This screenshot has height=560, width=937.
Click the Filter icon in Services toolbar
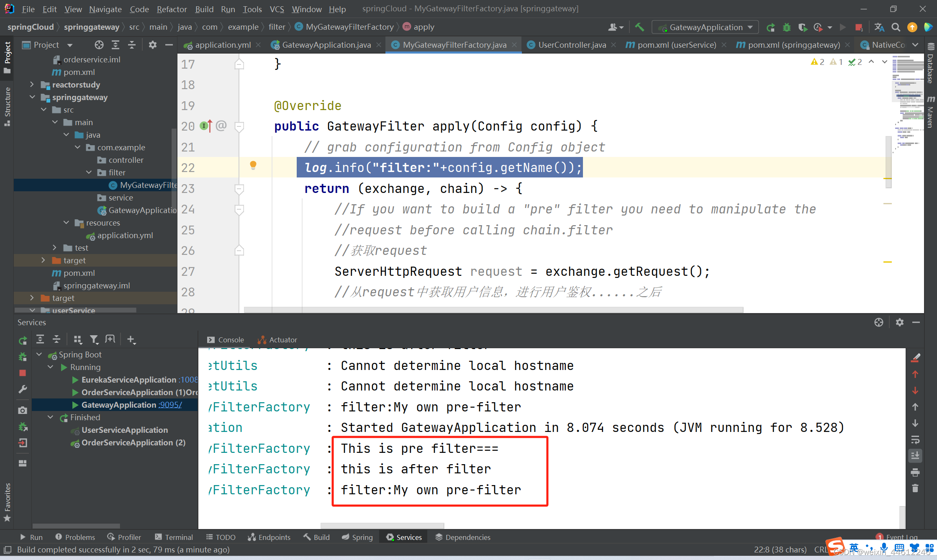pos(94,339)
